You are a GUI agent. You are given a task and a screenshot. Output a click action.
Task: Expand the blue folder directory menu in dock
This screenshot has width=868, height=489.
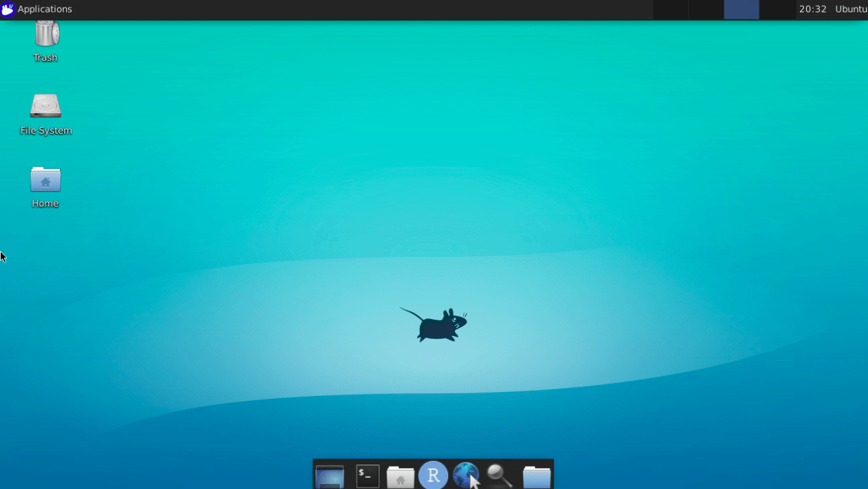pyautogui.click(x=536, y=476)
